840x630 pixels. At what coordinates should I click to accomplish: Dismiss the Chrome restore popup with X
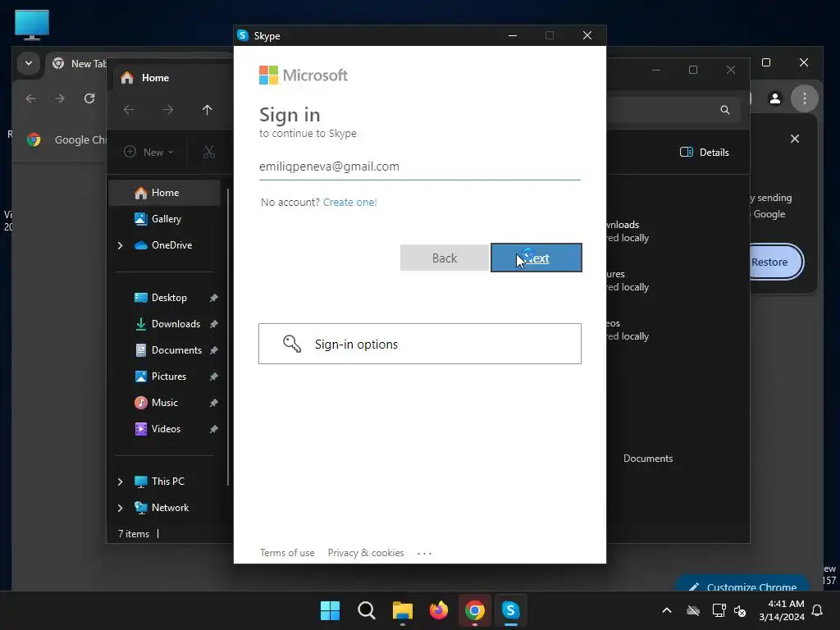coord(795,139)
